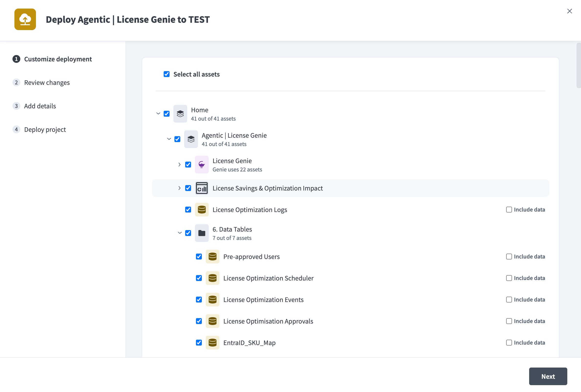Click the Pre-approved Users database icon
Screen dimensions: 581x392
212,257
